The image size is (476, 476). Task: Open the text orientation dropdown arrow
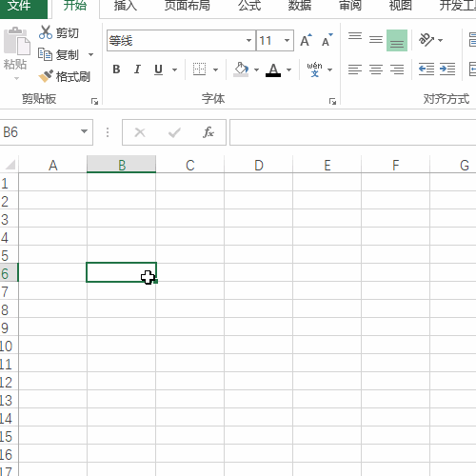(x=440, y=40)
